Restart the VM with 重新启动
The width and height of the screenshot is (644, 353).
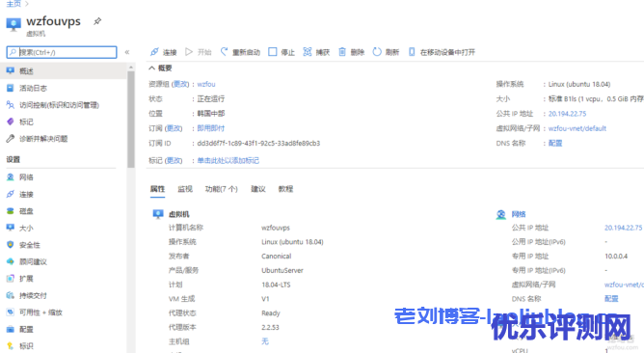click(240, 52)
